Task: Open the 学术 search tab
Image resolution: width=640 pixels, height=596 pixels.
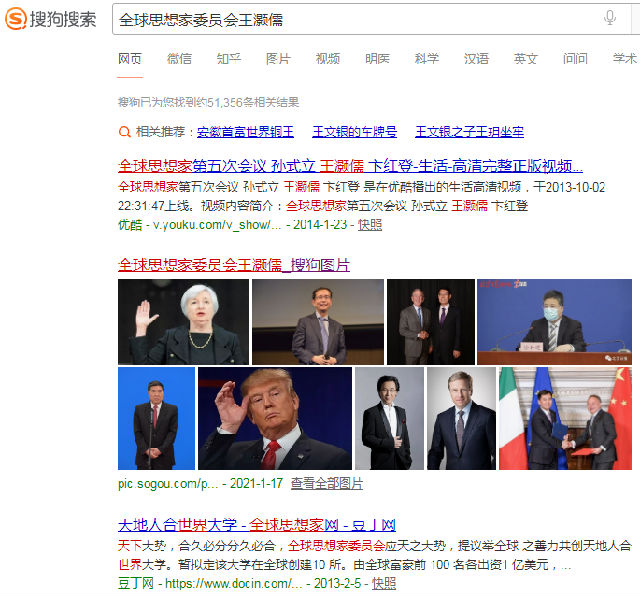Action: 624,59
